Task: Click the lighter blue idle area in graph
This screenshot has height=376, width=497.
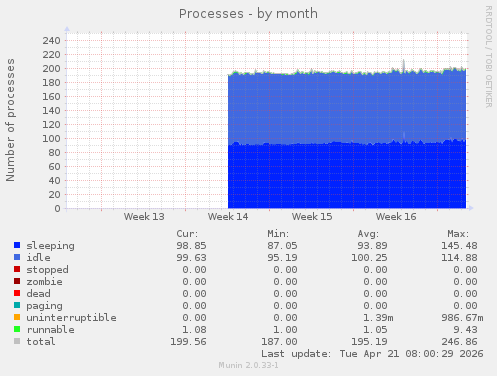Action: [x=347, y=108]
